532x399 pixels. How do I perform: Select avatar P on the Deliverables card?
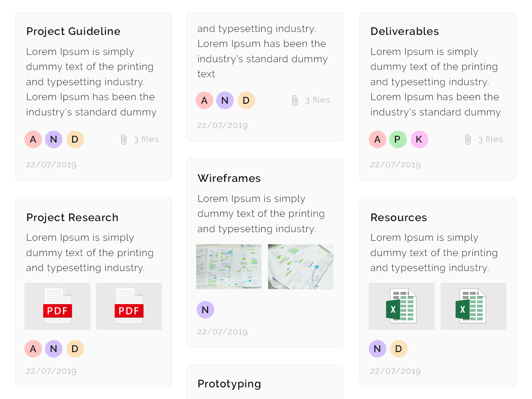pyautogui.click(x=398, y=139)
